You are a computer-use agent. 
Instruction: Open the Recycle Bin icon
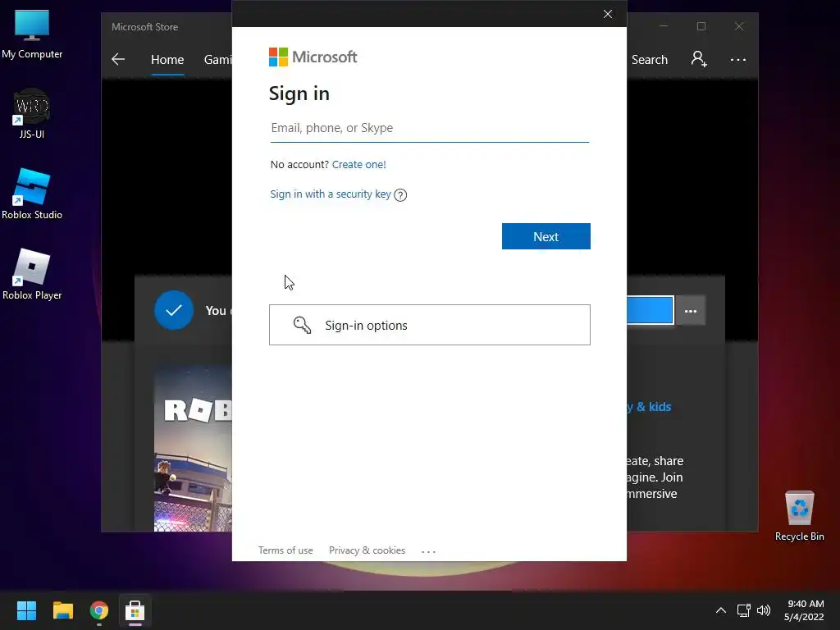coord(799,516)
